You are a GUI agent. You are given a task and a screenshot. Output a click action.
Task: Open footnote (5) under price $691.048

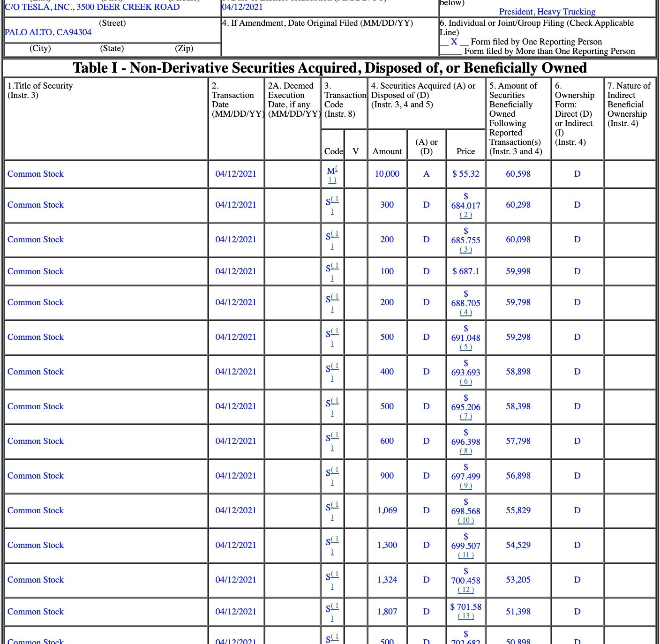[465, 347]
